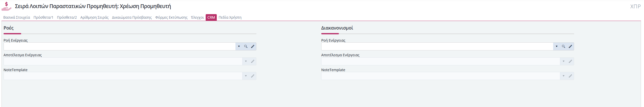Screen dimensions: 644x107
Task: Click the ΧΠΡ code text
Action: (635, 6)
